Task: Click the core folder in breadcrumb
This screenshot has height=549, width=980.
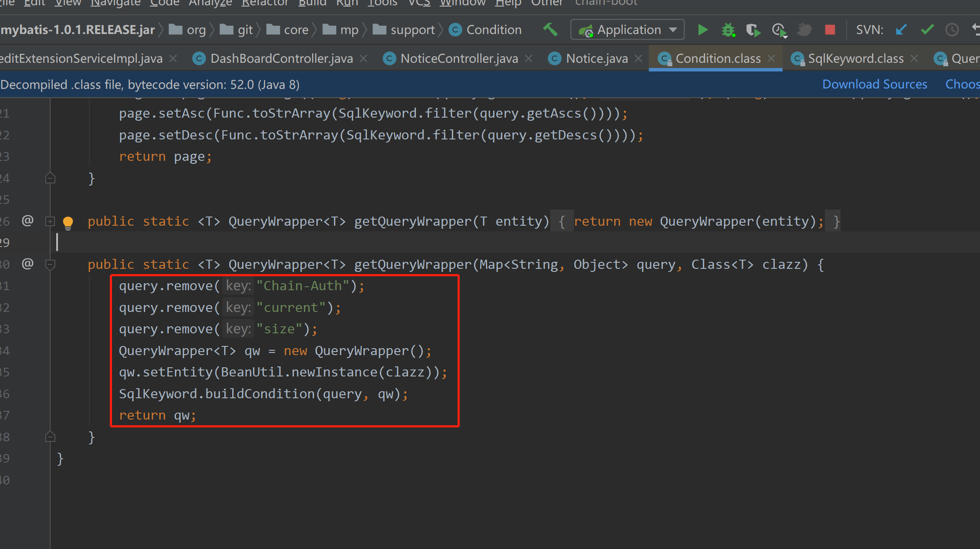Action: point(288,30)
